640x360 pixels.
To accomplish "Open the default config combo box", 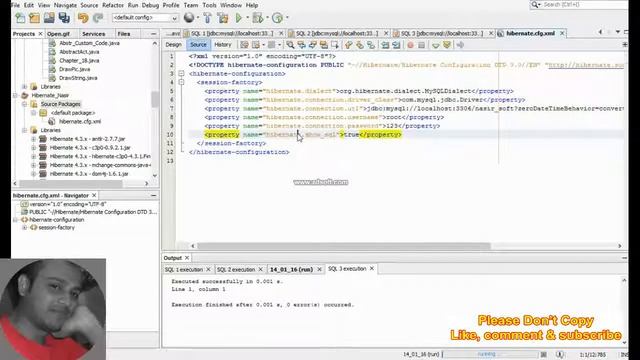I will coord(145,18).
